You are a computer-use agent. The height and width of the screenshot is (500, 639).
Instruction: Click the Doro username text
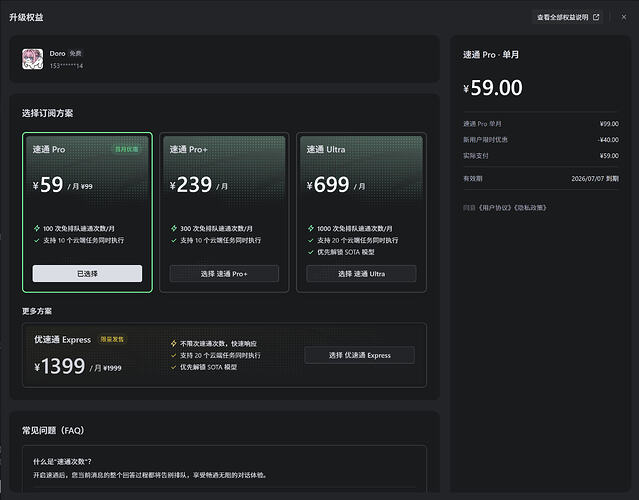click(x=57, y=53)
